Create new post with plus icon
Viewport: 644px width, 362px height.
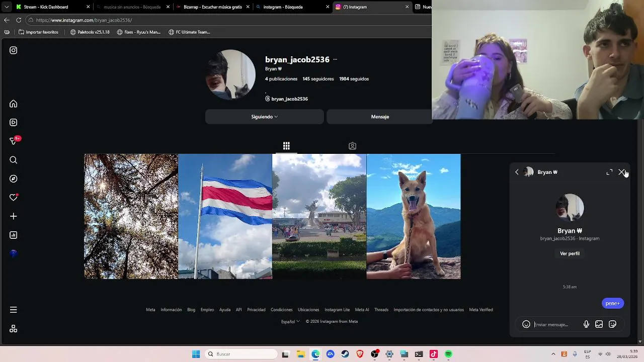[14, 216]
